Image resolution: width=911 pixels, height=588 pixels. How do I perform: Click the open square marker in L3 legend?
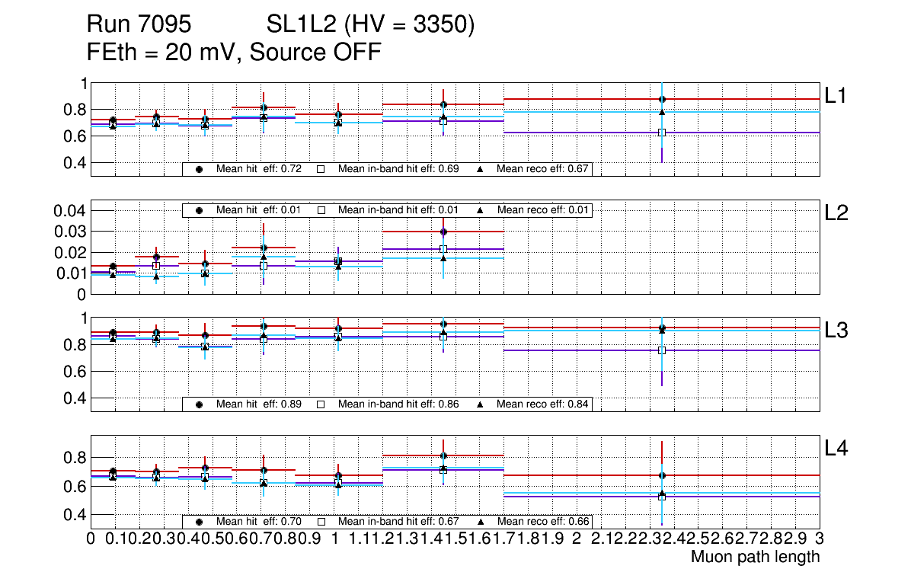pyautogui.click(x=321, y=404)
